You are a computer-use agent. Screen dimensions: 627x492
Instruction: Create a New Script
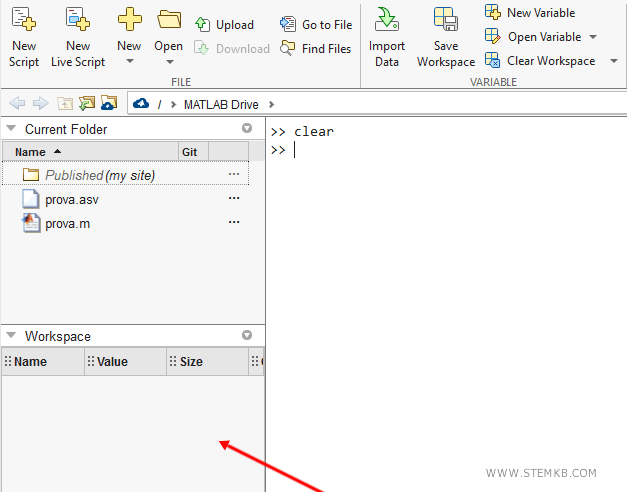pos(23,36)
